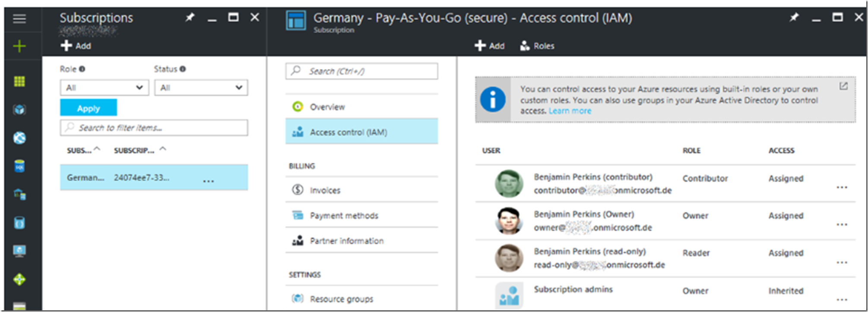
Task: Click the green plus New resource icon
Action: tap(19, 46)
